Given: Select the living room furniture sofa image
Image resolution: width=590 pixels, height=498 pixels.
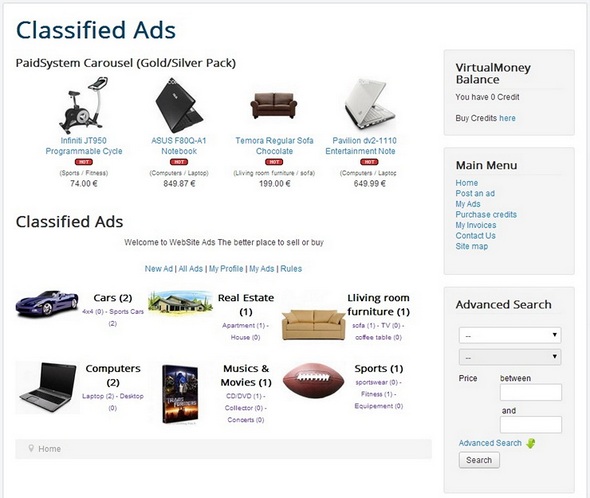Looking at the screenshot, I should coord(313,325).
